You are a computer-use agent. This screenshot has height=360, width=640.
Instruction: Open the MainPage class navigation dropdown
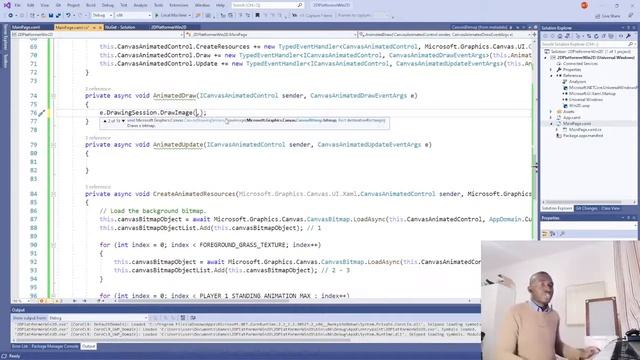(x=271, y=35)
